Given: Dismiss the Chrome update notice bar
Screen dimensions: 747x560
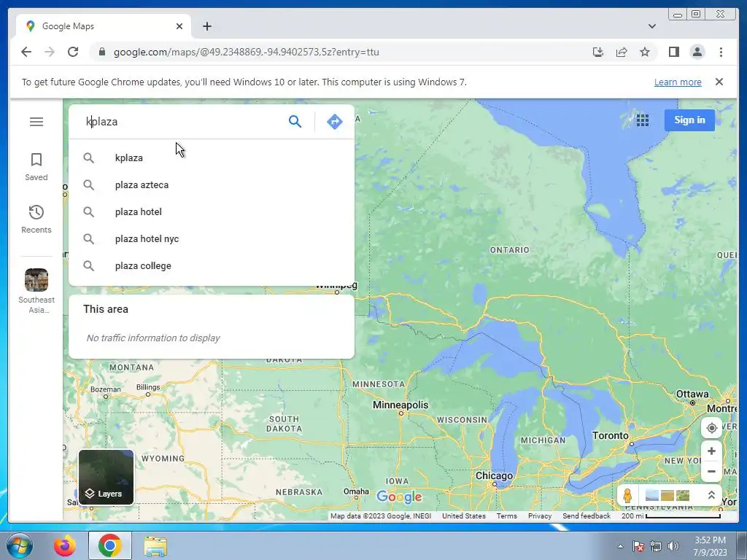Looking at the screenshot, I should coord(719,82).
